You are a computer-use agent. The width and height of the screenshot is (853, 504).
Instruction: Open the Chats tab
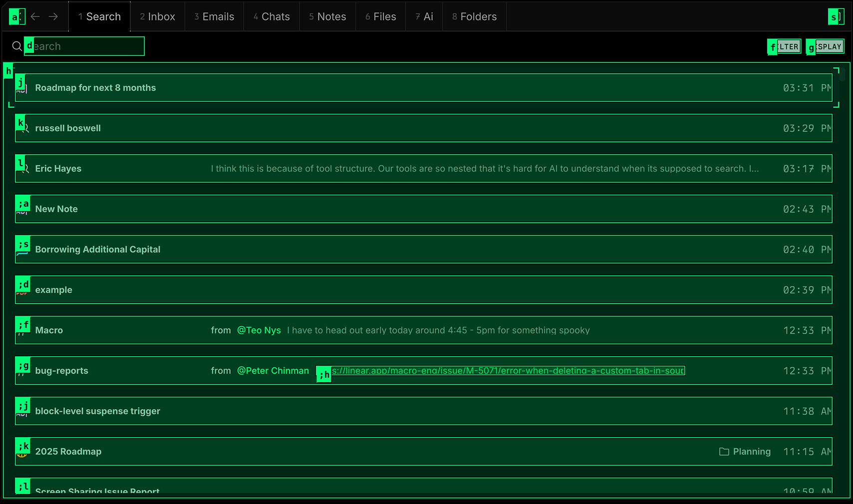[272, 16]
